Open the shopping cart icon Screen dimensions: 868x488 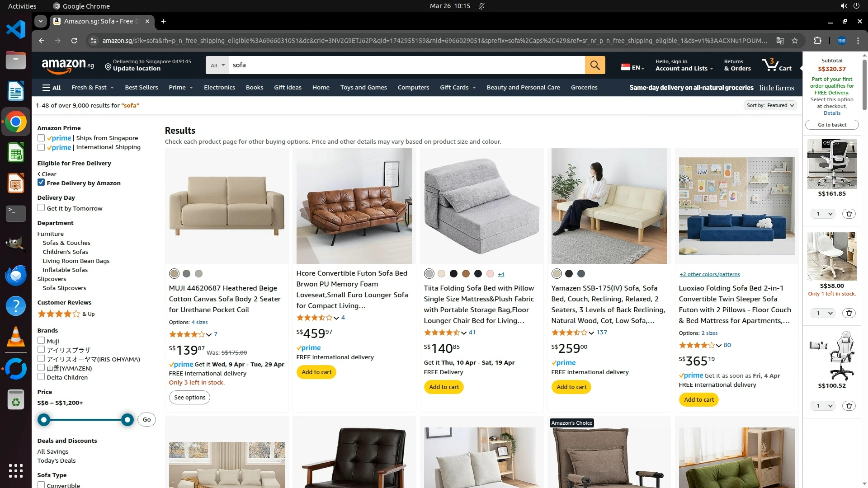(x=777, y=65)
